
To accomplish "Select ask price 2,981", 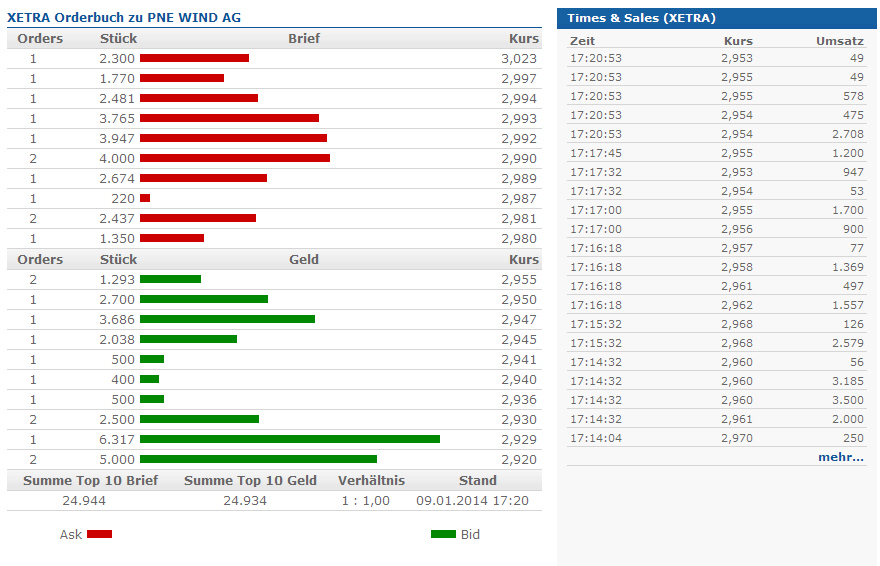I will [519, 218].
